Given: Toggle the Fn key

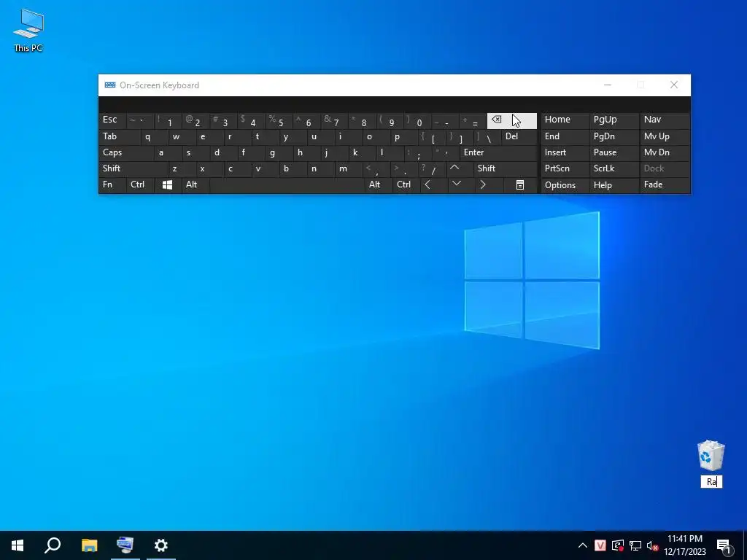Looking at the screenshot, I should tap(112, 184).
